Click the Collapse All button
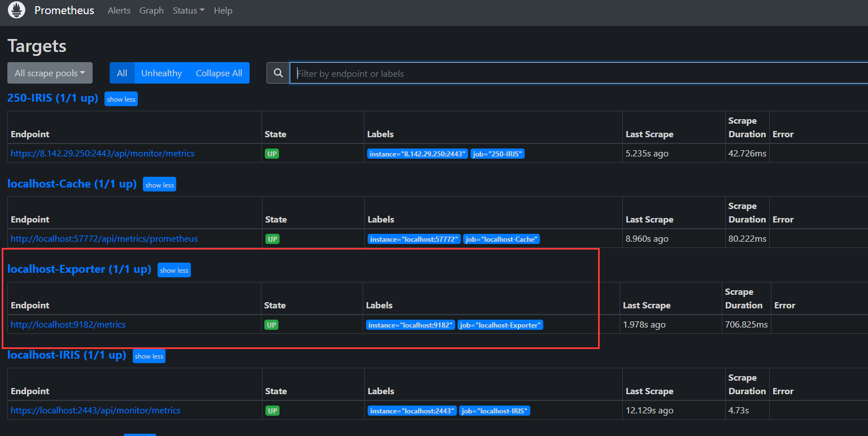 pos(219,73)
